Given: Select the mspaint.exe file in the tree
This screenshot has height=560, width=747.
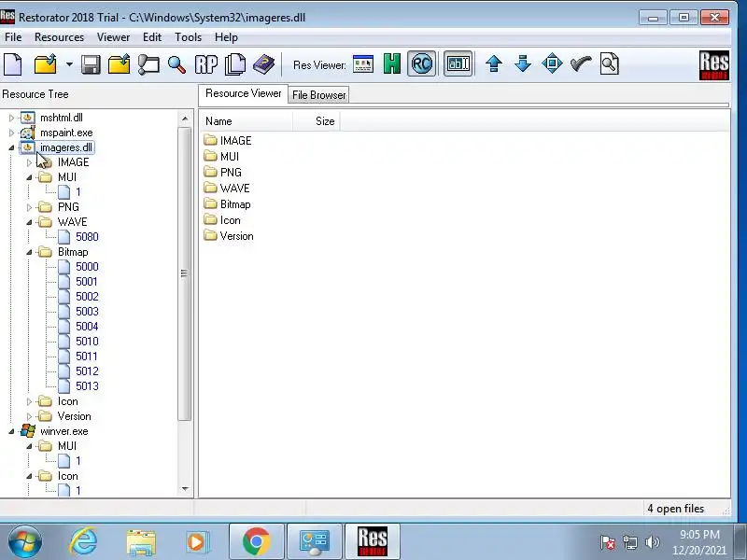Looking at the screenshot, I should tap(66, 133).
